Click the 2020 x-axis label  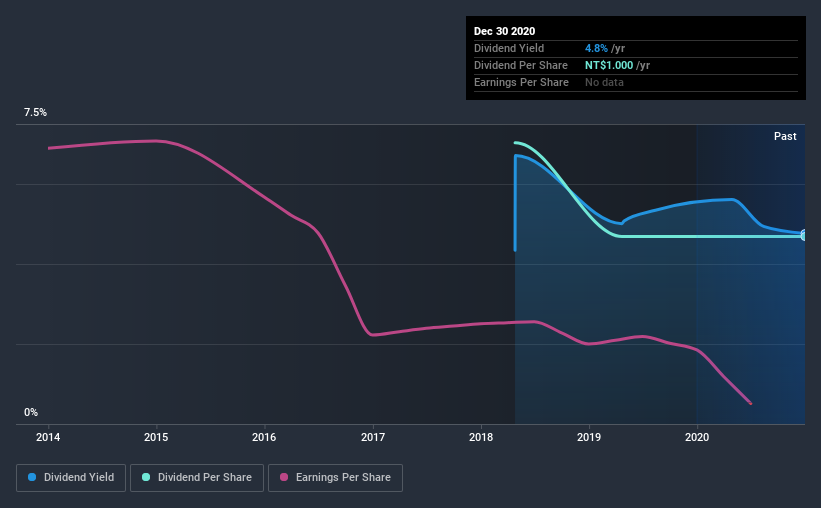697,437
